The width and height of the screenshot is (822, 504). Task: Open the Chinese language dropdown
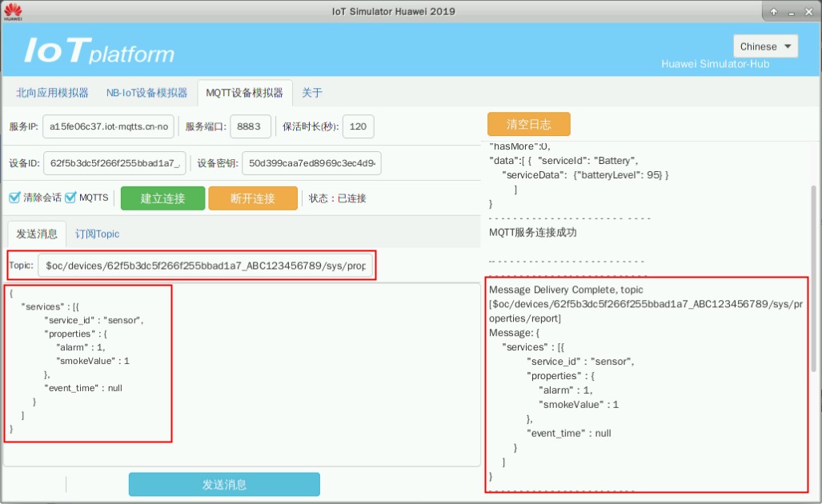click(x=765, y=46)
